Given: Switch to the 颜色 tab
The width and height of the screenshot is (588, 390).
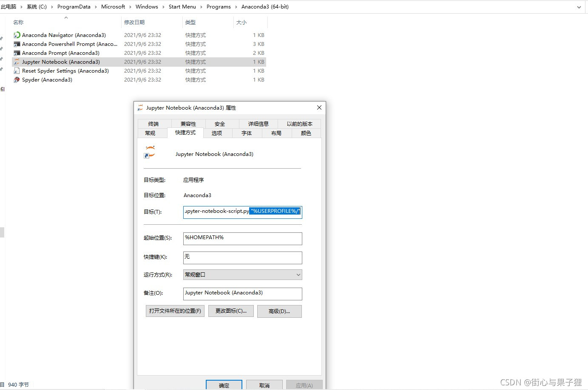Looking at the screenshot, I should pos(306,133).
